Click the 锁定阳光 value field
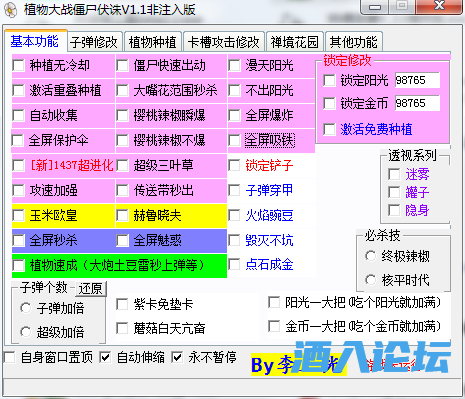Image resolution: width=465 pixels, height=399 pixels. click(417, 80)
